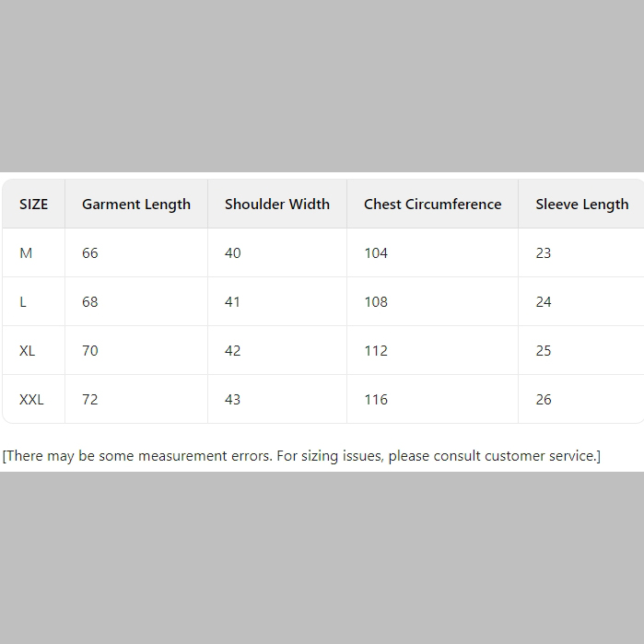Viewport: 644px width, 644px height.
Task: Click chest circumference value 116
Action: [376, 400]
